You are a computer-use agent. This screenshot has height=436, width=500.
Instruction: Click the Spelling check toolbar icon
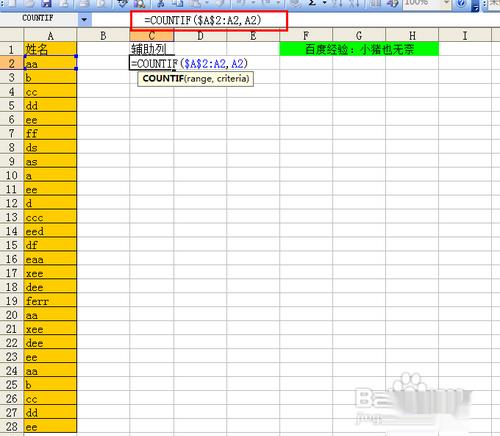tap(123, 3)
